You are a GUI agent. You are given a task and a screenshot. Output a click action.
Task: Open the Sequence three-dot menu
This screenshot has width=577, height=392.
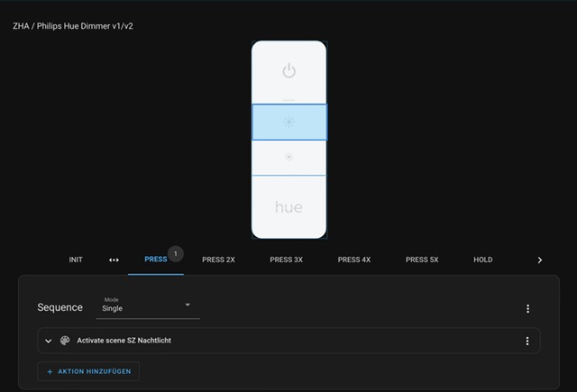pos(527,308)
